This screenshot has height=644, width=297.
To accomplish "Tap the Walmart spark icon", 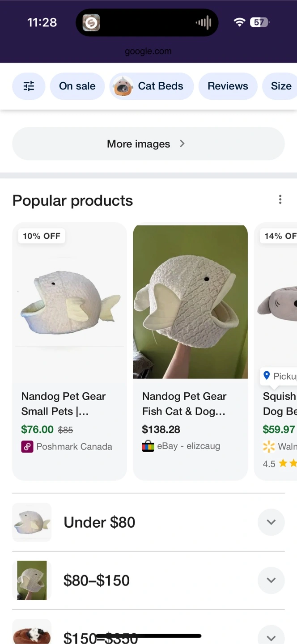I will click(269, 446).
